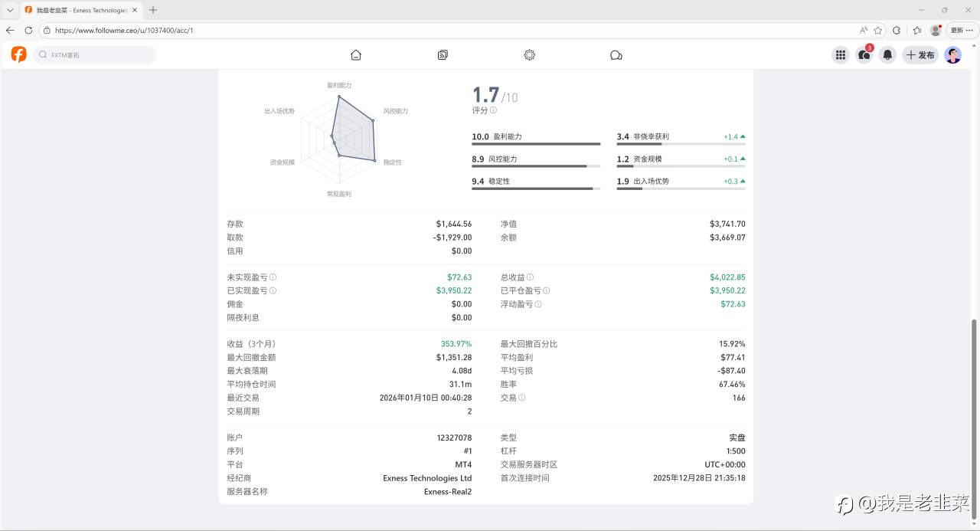Click the apps grid icon near the avatar
The image size is (980, 531).
click(x=840, y=54)
